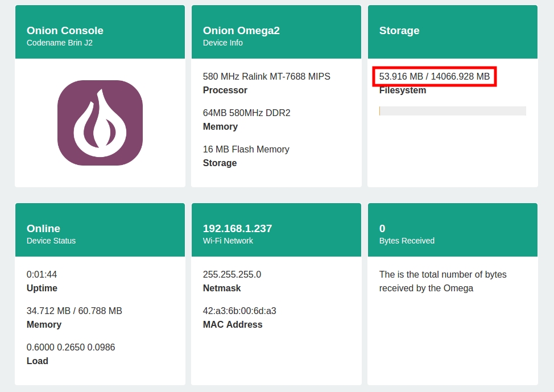This screenshot has height=392, width=554.
Task: Click the bold 'Storage' label in Device Info
Action: click(x=220, y=163)
